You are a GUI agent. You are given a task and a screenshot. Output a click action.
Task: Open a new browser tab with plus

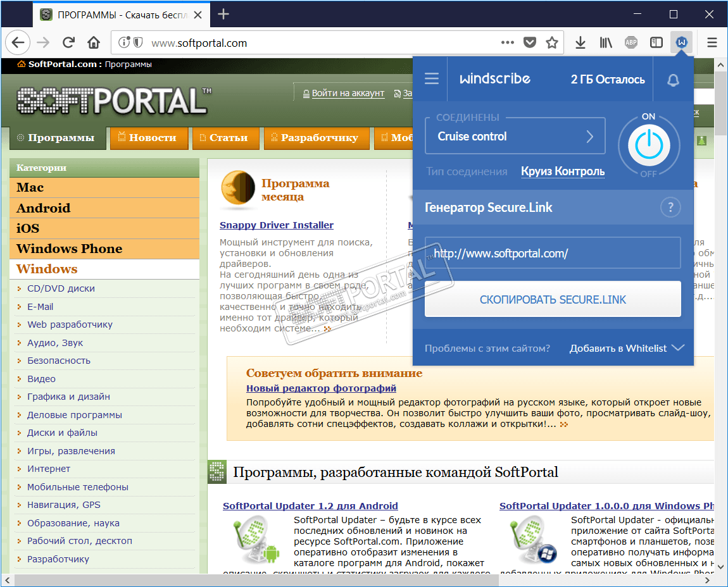(223, 15)
